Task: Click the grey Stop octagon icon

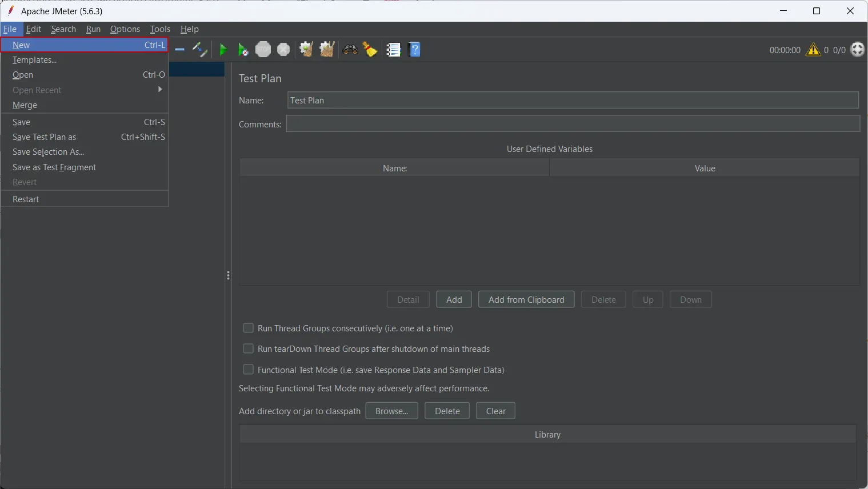Action: click(x=263, y=50)
